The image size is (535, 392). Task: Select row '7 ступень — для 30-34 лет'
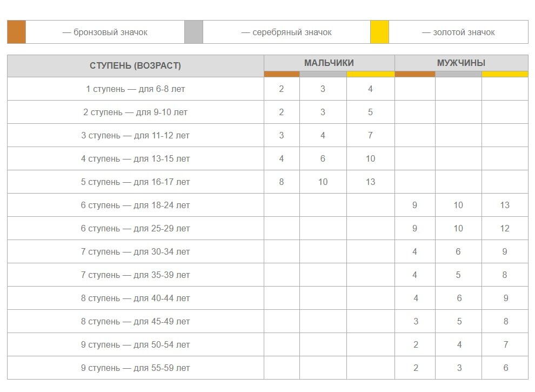[268, 251]
